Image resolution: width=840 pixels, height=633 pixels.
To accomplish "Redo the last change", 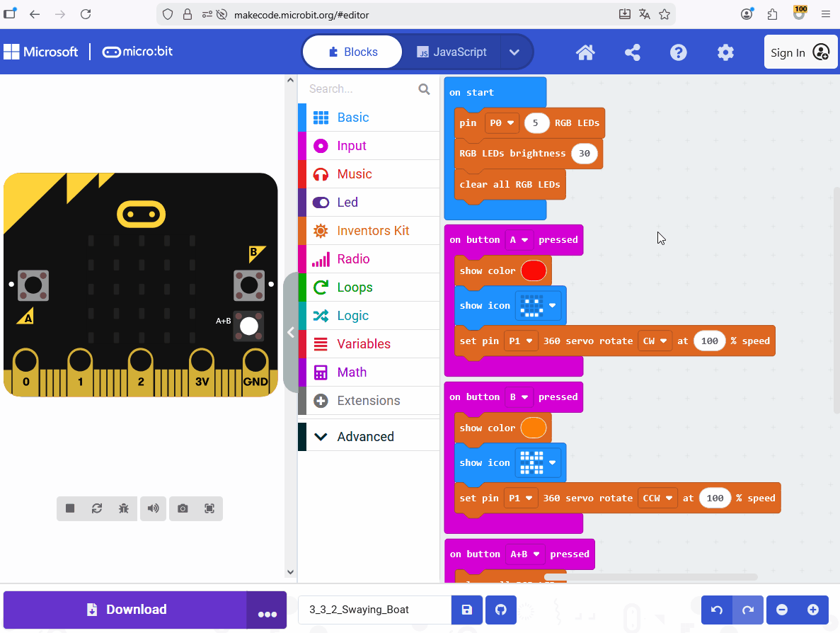I will (x=748, y=610).
